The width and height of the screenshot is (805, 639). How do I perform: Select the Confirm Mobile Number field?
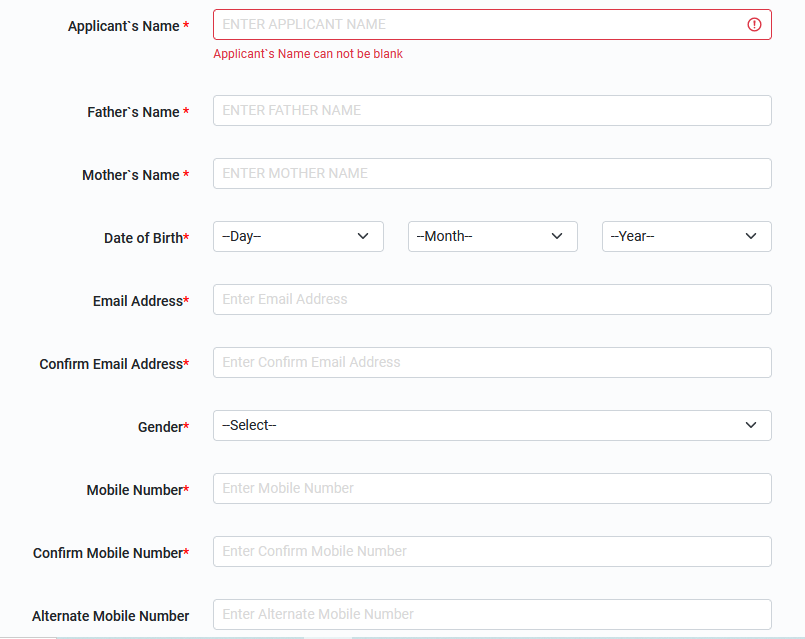tap(492, 552)
